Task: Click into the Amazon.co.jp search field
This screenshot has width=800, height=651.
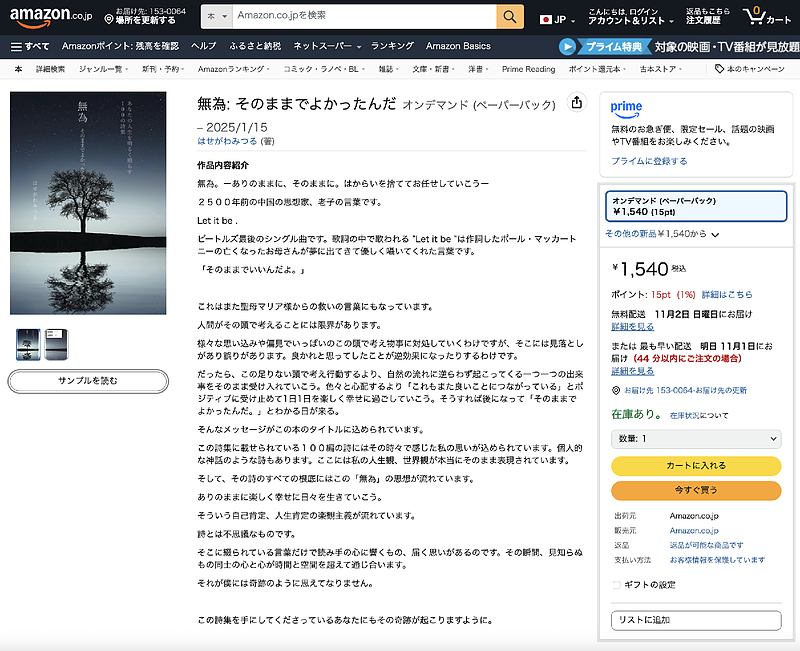Action: coord(365,17)
